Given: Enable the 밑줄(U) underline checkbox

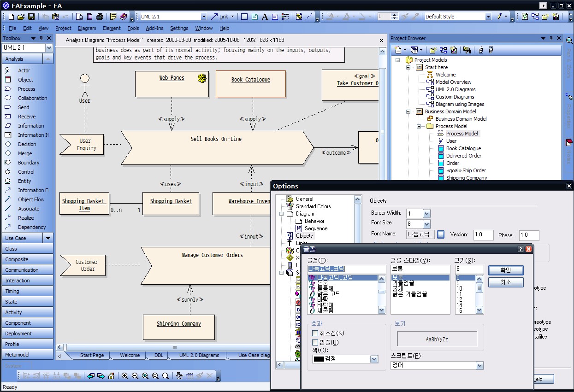Looking at the screenshot, I should [x=315, y=342].
